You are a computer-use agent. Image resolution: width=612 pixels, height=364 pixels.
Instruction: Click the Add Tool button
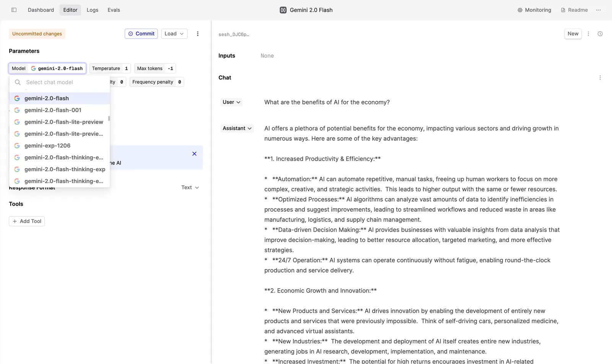click(27, 221)
